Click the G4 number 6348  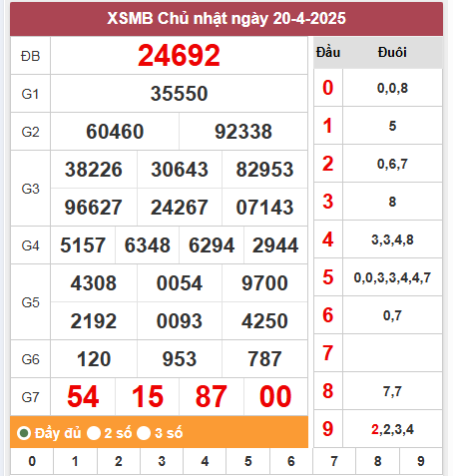tap(148, 245)
